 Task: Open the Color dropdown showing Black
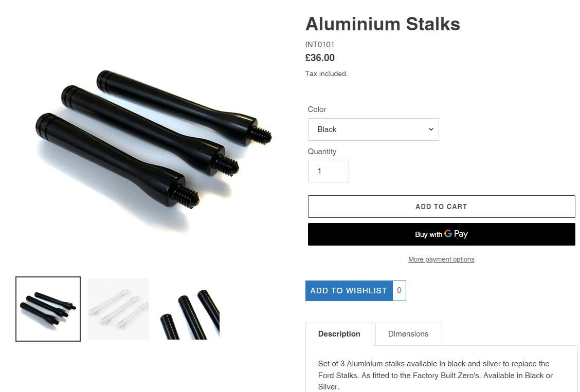(373, 129)
